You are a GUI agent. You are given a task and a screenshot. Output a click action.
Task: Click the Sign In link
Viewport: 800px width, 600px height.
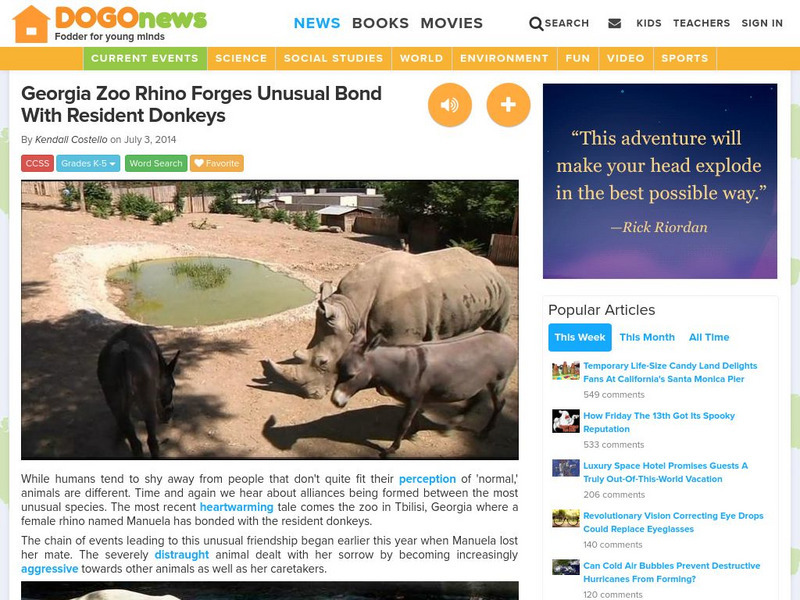pyautogui.click(x=762, y=23)
